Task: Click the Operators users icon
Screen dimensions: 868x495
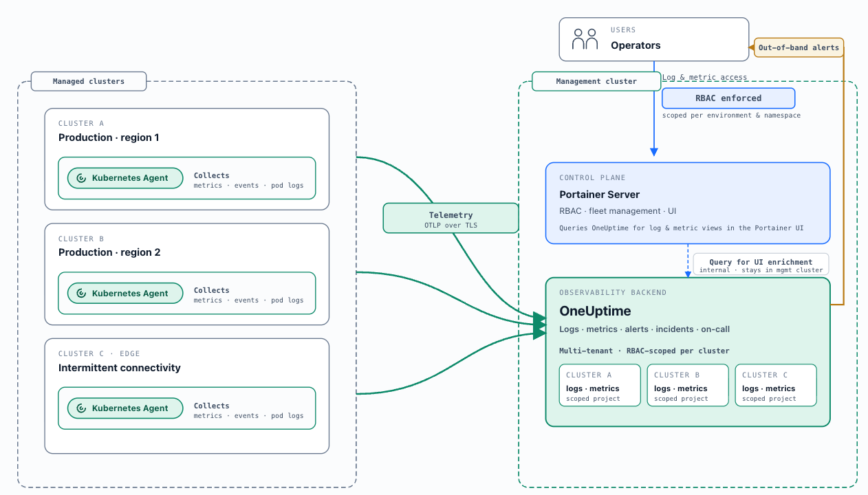Action: 585,39
